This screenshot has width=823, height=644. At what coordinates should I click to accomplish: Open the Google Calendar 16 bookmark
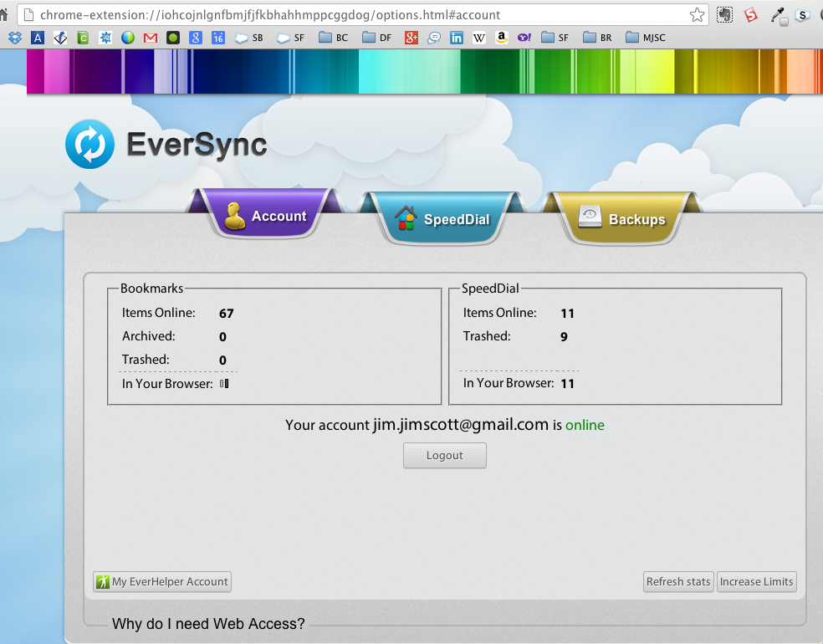click(x=218, y=38)
